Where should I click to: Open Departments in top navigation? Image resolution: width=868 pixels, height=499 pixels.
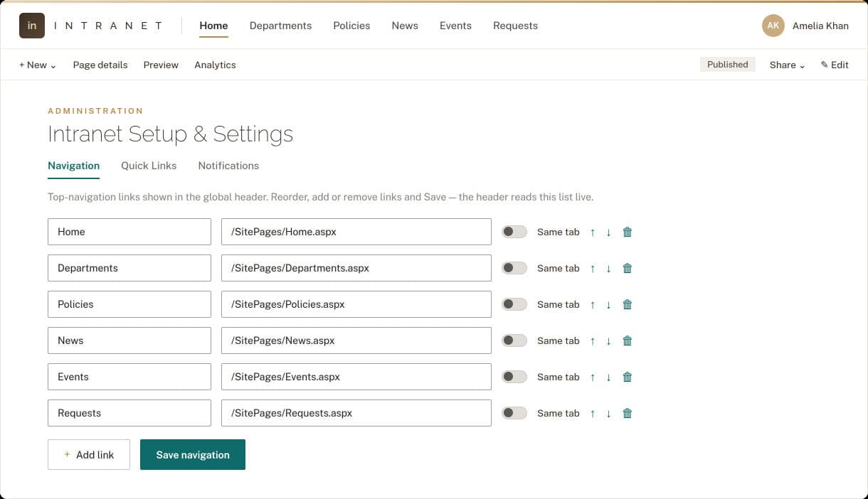click(x=280, y=26)
